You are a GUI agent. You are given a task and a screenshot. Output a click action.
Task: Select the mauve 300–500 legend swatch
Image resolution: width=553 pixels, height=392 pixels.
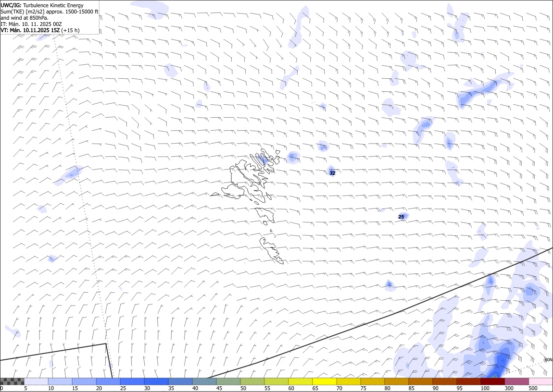[x=516, y=381]
